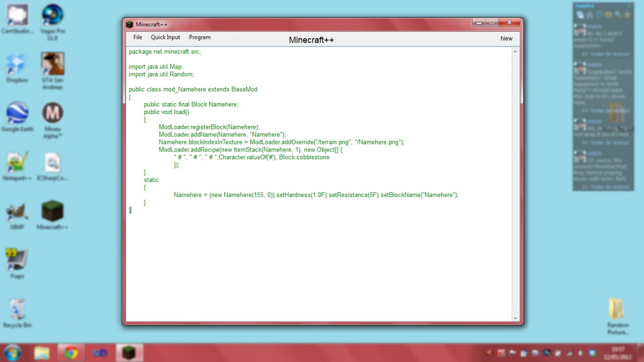Image resolution: width=644 pixels, height=362 pixels.
Task: Open Vegas Pro 11.0
Action: [52, 15]
